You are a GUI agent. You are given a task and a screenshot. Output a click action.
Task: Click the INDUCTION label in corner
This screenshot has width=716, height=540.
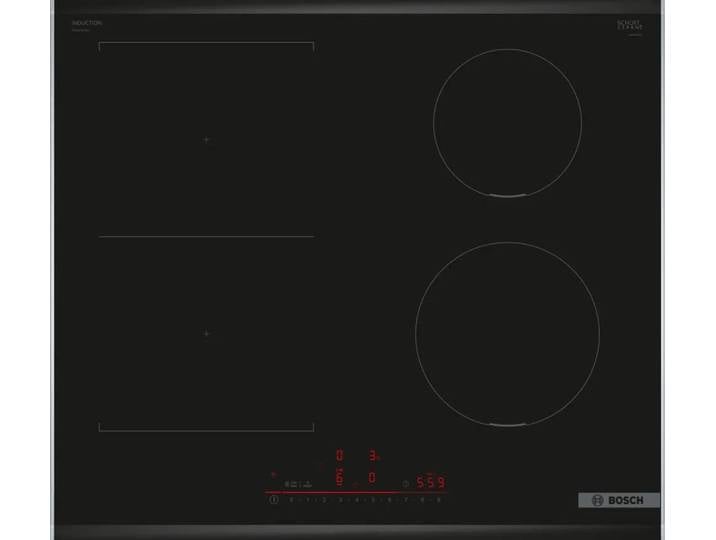point(87,23)
